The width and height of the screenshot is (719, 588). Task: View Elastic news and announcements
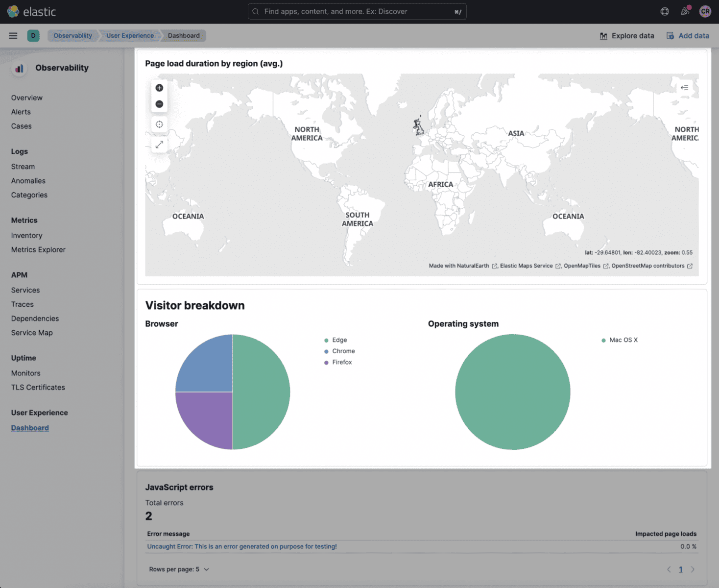(x=685, y=11)
